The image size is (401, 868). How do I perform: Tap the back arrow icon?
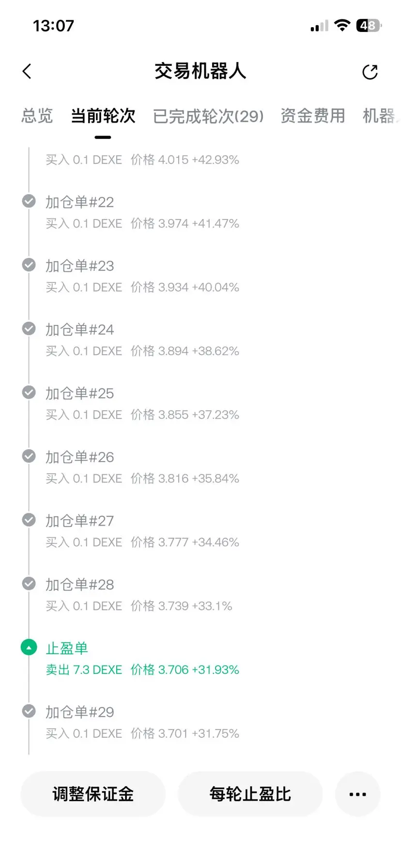coord(27,72)
